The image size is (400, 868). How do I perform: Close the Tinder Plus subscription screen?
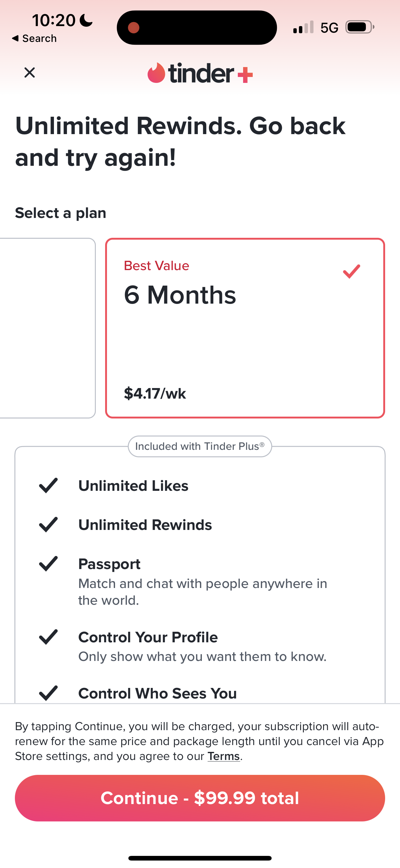(30, 72)
